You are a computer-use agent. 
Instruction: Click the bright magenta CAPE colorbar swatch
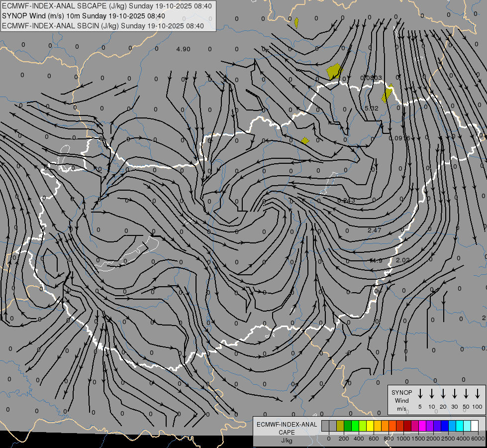coord(422,426)
